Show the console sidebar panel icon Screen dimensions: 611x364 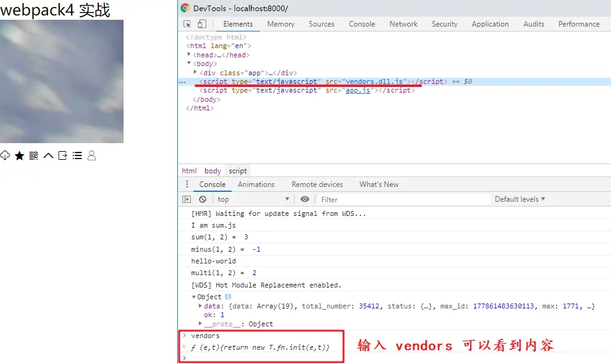click(187, 199)
